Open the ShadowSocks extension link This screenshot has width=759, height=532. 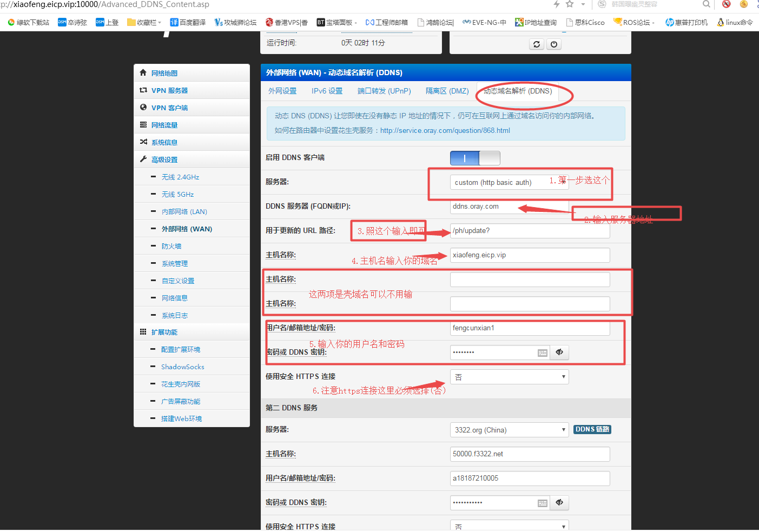tap(183, 367)
